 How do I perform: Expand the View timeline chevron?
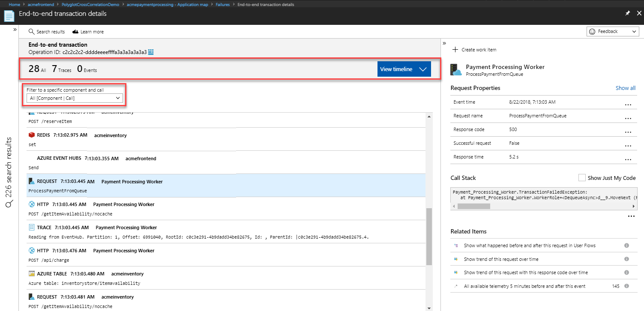pyautogui.click(x=422, y=69)
